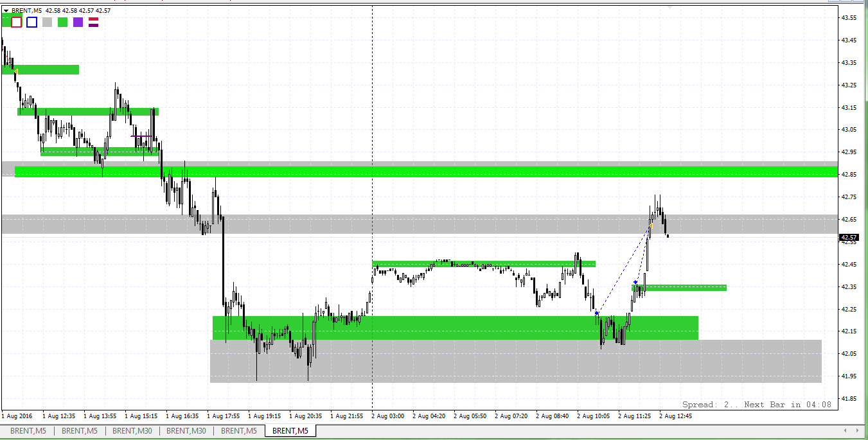This screenshot has width=868, height=440.
Task: Click the blue arrow marker near 42.35 zone
Action: coord(635,283)
